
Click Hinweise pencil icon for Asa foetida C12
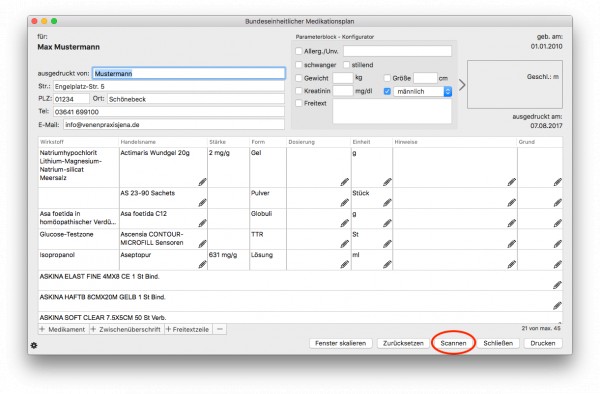pyautogui.click(x=512, y=223)
